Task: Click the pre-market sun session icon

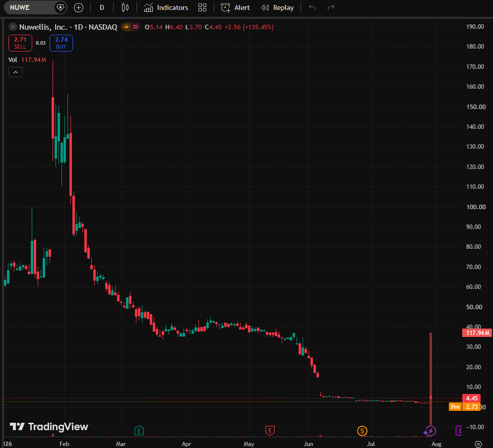Action: [126, 27]
